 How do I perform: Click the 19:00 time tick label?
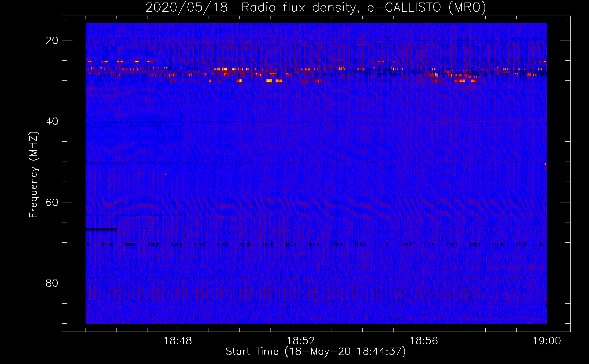tap(547, 341)
